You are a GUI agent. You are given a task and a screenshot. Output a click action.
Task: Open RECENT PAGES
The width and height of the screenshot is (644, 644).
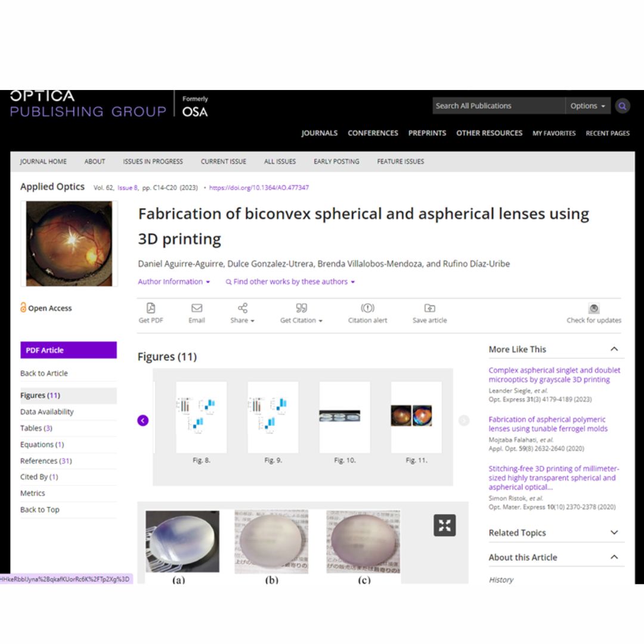click(608, 134)
